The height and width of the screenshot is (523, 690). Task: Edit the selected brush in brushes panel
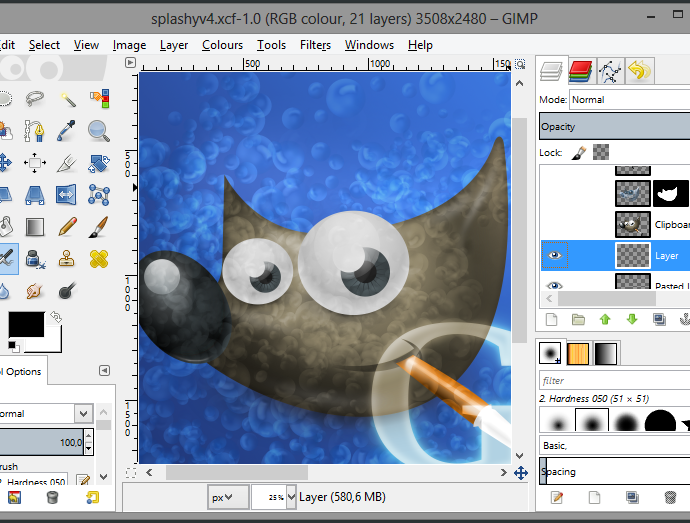click(x=557, y=497)
